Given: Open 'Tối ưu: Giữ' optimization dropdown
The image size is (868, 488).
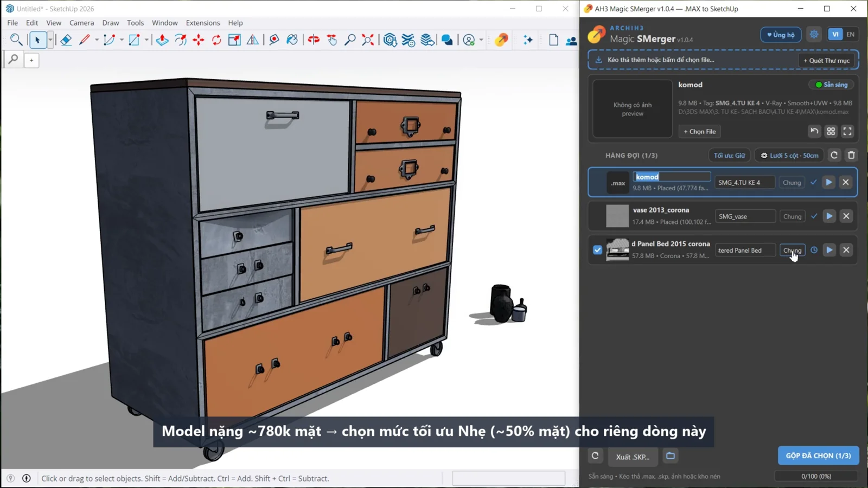Looking at the screenshot, I should pos(729,156).
